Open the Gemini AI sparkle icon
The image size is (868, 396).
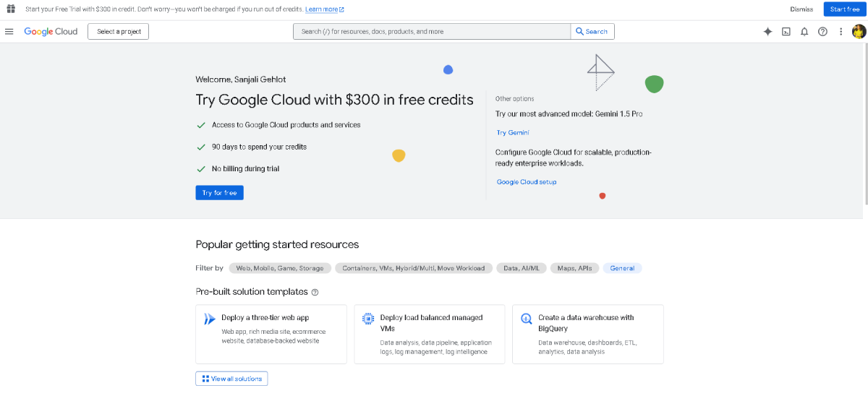pyautogui.click(x=768, y=31)
